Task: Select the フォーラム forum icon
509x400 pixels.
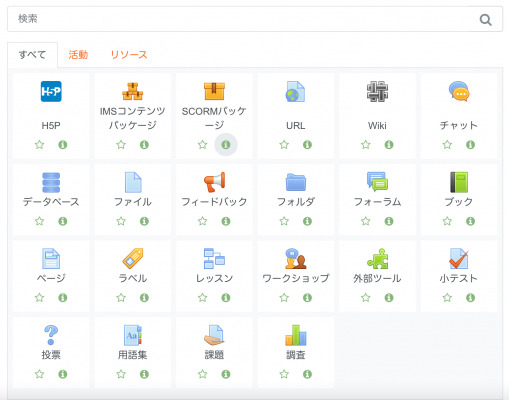Action: click(377, 182)
